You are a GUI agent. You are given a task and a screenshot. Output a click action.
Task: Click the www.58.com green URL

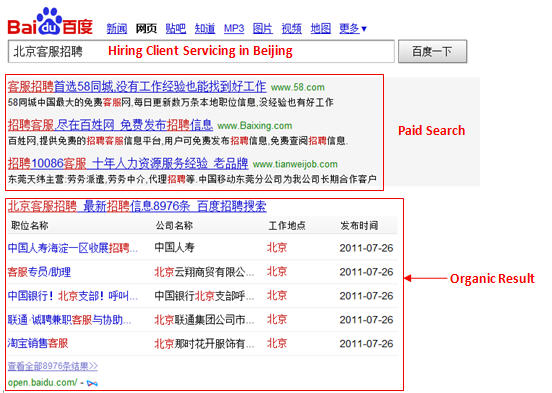click(x=297, y=87)
